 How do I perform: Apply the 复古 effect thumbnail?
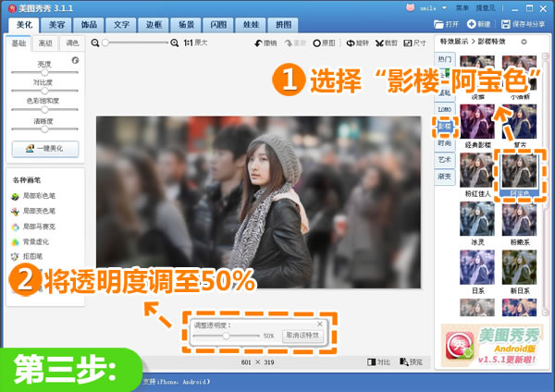click(519, 121)
